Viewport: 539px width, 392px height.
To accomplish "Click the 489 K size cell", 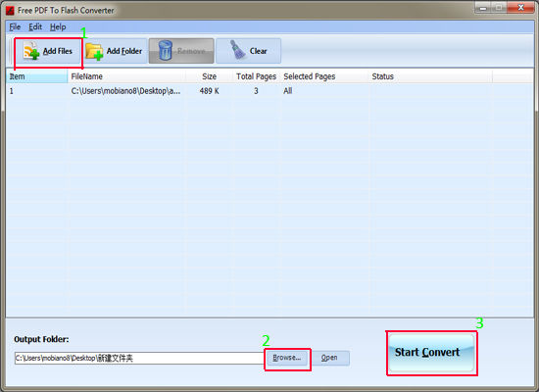I will coord(210,91).
